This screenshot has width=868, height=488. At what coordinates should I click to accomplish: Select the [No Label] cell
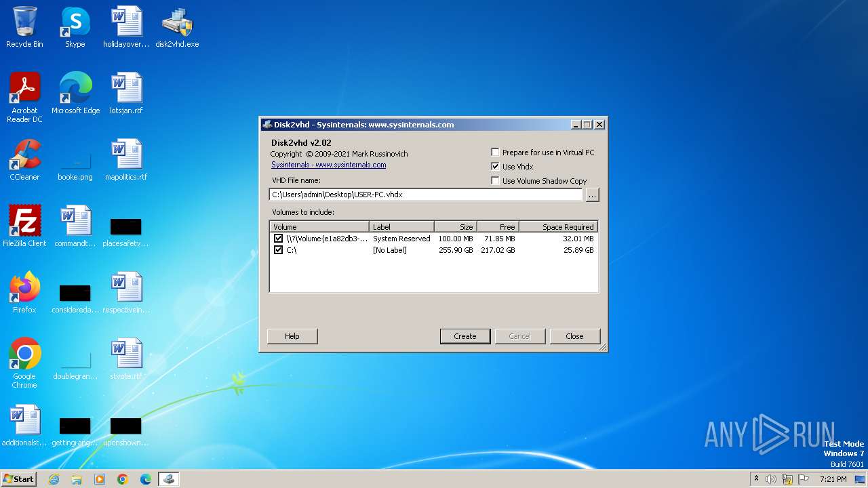pyautogui.click(x=390, y=250)
